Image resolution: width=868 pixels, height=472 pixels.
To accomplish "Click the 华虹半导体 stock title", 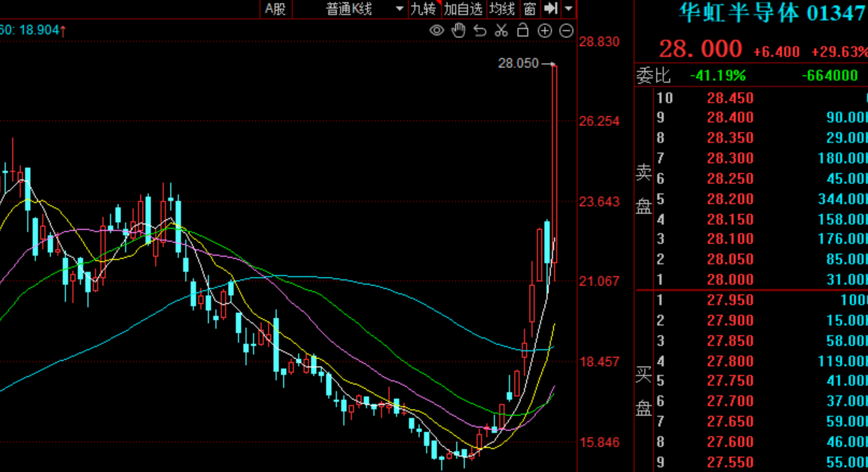I will click(738, 13).
